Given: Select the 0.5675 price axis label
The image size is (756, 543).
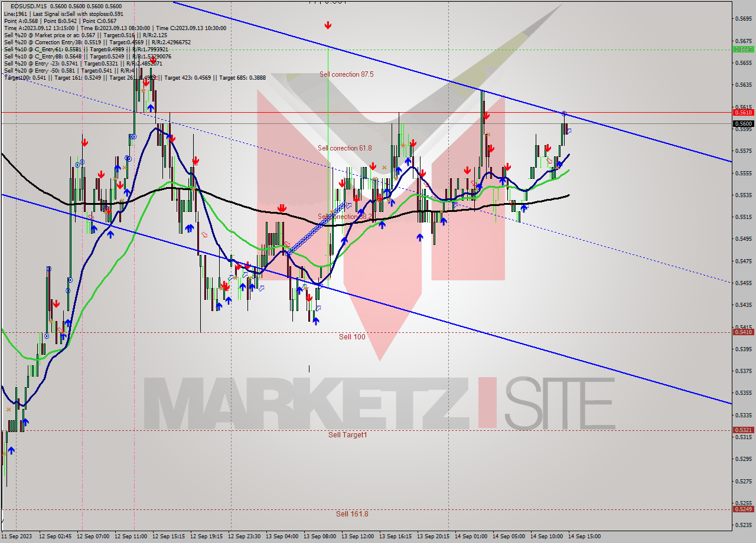Looking at the screenshot, I should click(743, 40).
